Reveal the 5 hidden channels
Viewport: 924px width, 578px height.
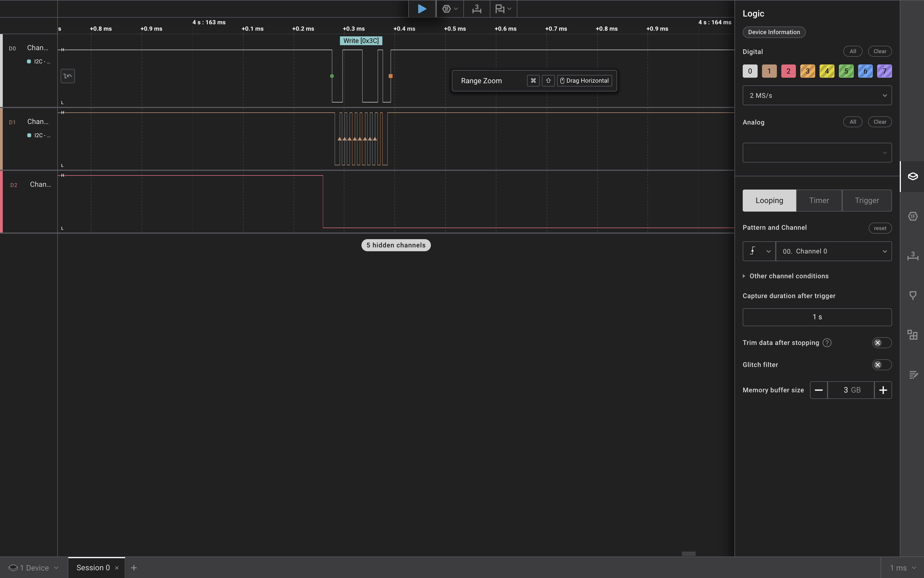coord(396,245)
